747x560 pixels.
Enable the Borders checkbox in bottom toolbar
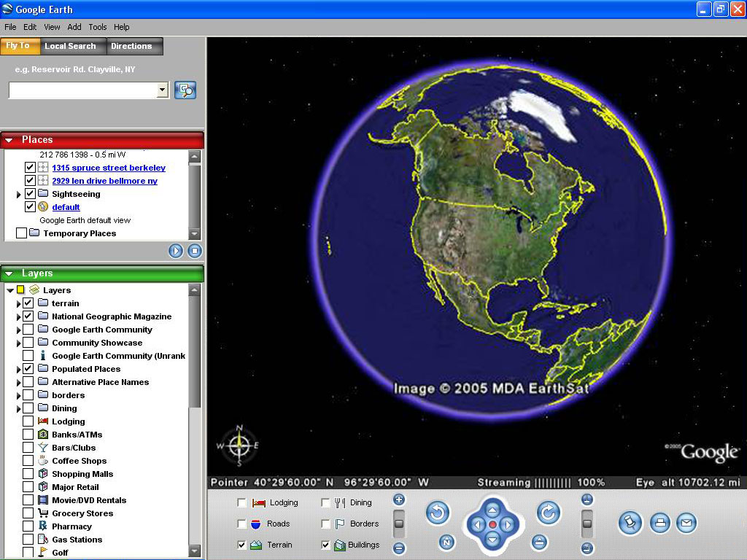[325, 524]
